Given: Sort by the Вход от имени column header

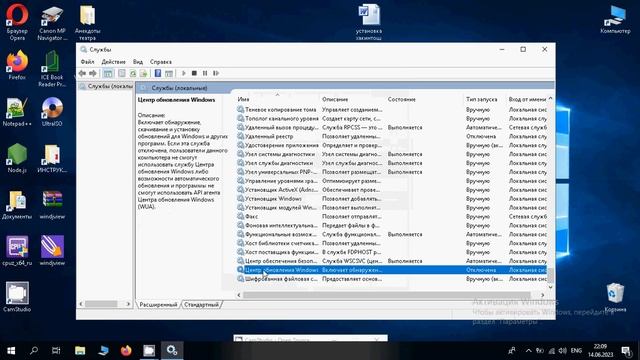Looking at the screenshot, I should pyautogui.click(x=527, y=99).
